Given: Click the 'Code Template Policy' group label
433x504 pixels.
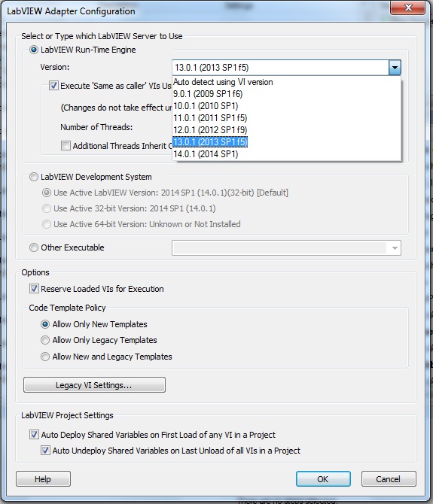Looking at the screenshot, I should click(x=67, y=308).
